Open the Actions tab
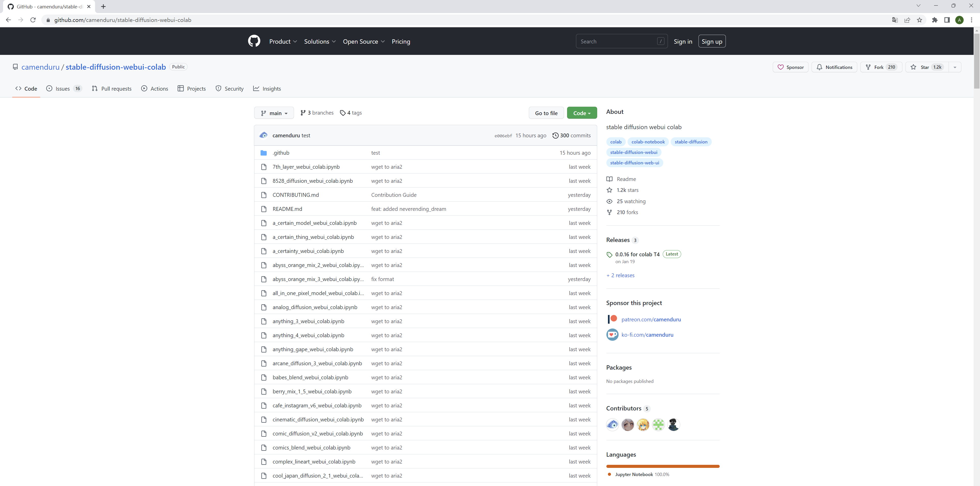The width and height of the screenshot is (980, 486). point(154,89)
